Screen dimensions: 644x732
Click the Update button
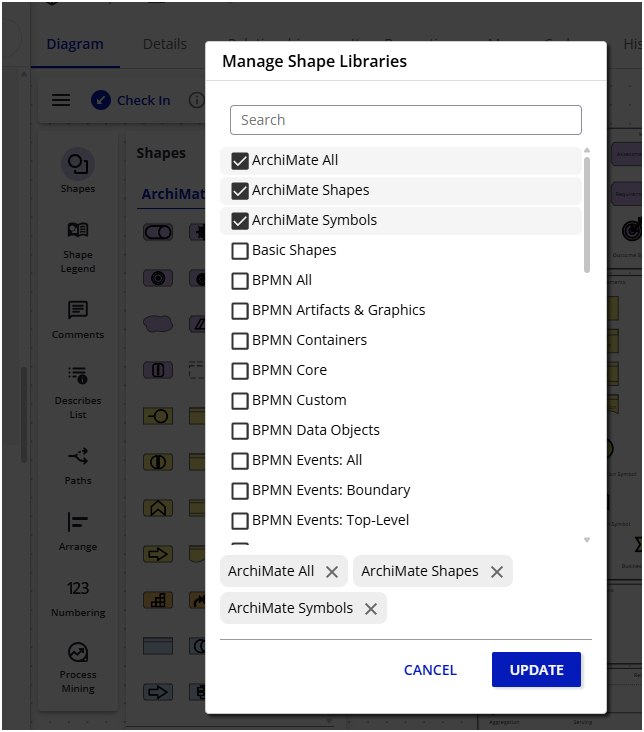(x=536, y=670)
